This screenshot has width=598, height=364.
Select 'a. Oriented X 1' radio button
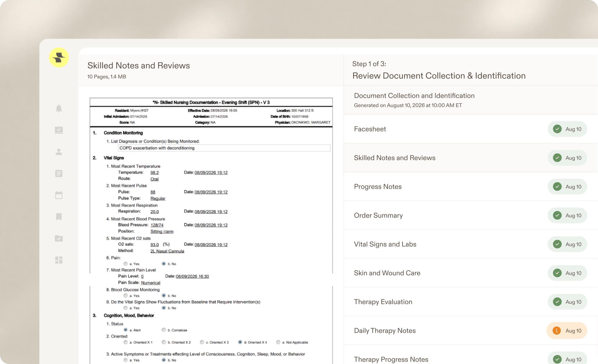[126, 342]
